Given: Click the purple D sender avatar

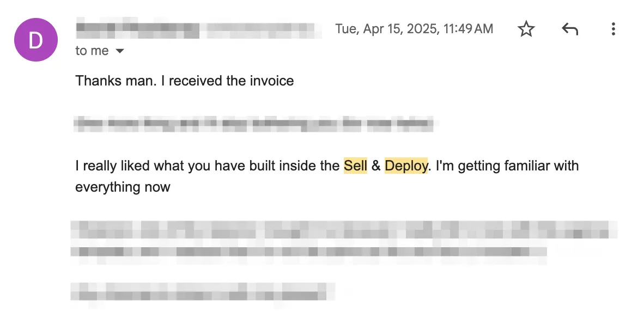Looking at the screenshot, I should click(36, 40).
